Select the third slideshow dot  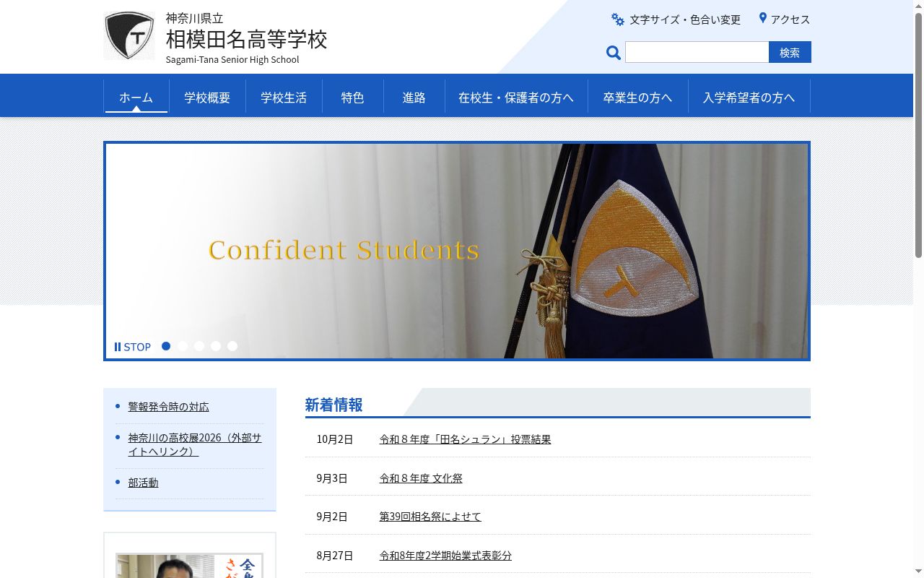click(x=199, y=346)
